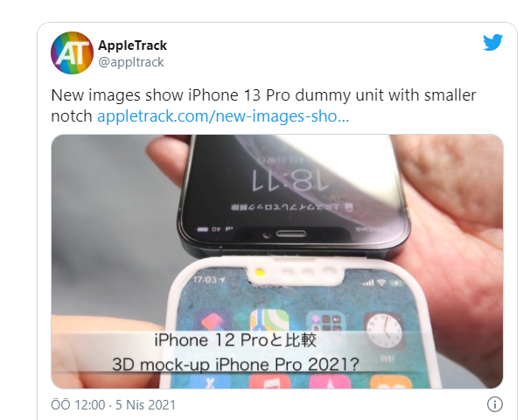
Task: Open the tweet info icon
Action: tap(495, 404)
